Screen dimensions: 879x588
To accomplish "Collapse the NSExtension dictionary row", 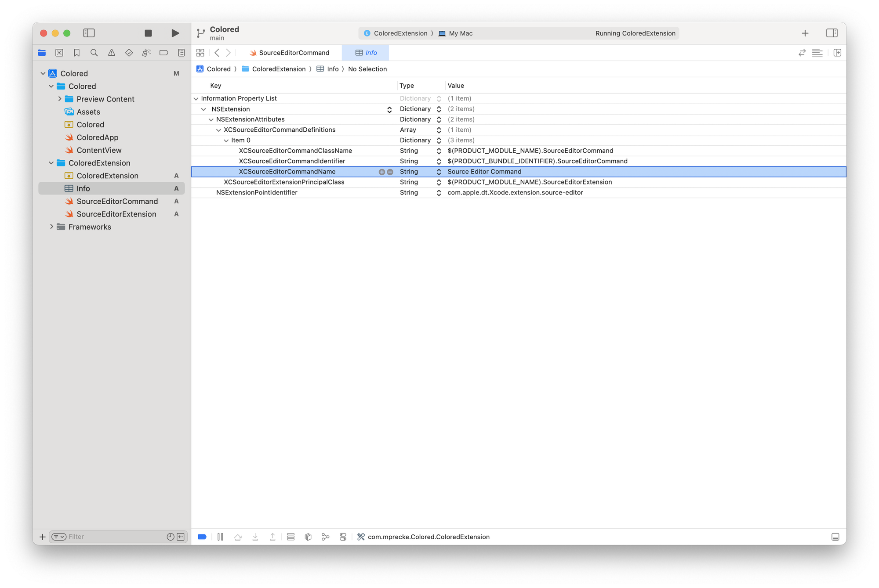I will pyautogui.click(x=203, y=109).
